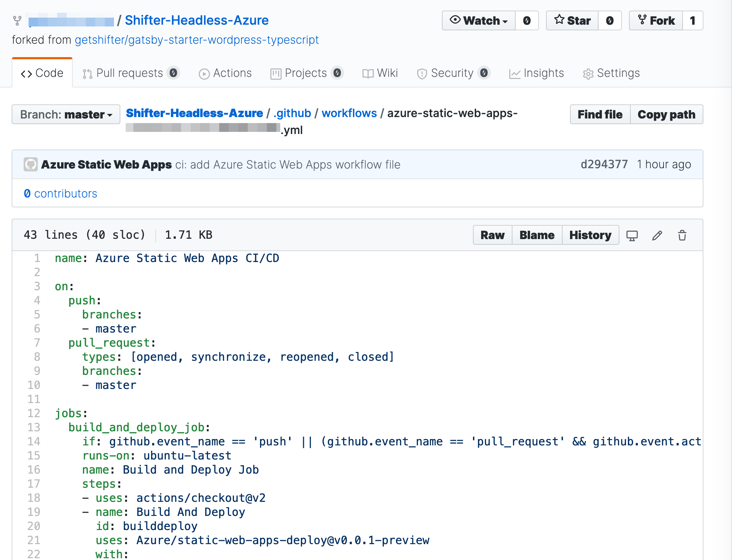Click '43 lines (40 sloc)' file info
The height and width of the screenshot is (560, 732).
pyautogui.click(x=84, y=235)
